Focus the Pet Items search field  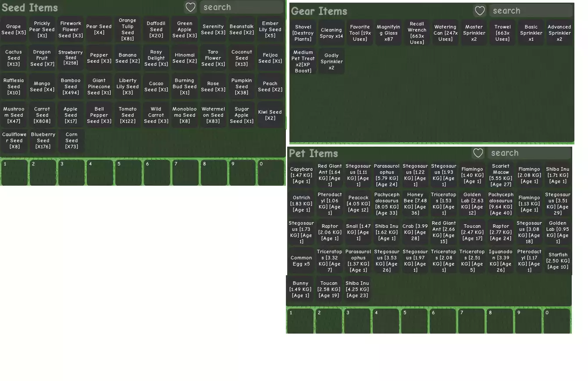[529, 153]
